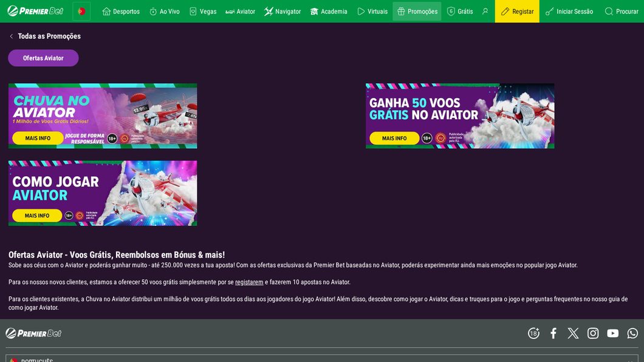The image size is (644, 362).
Task: Click the 18+ age restriction footer icon
Action: [533, 333]
